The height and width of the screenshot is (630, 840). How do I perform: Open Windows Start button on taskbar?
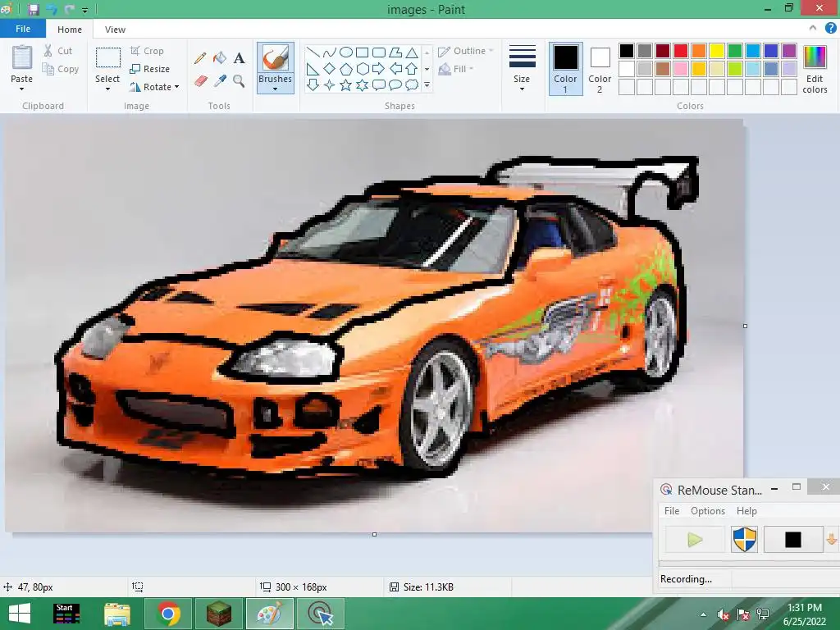point(20,614)
